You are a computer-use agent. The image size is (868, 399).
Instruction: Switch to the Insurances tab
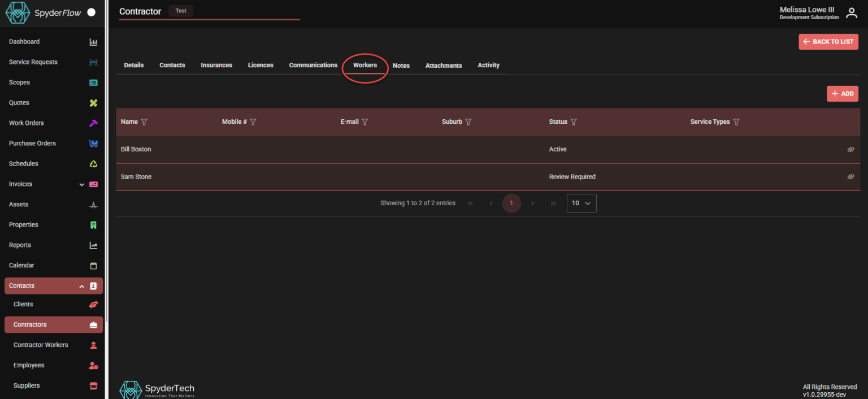click(216, 66)
